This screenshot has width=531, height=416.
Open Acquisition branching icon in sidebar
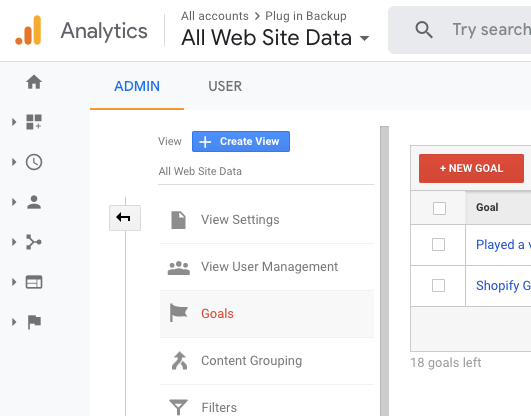[x=34, y=242]
